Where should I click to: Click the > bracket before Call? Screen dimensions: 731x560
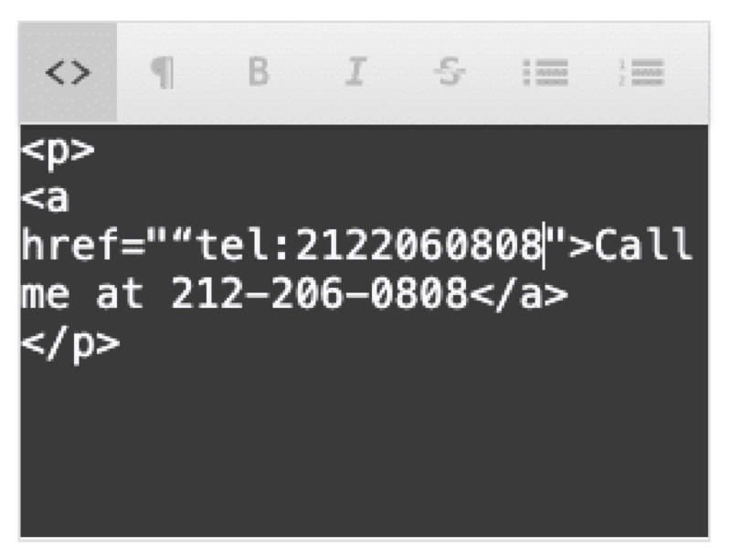(x=581, y=246)
